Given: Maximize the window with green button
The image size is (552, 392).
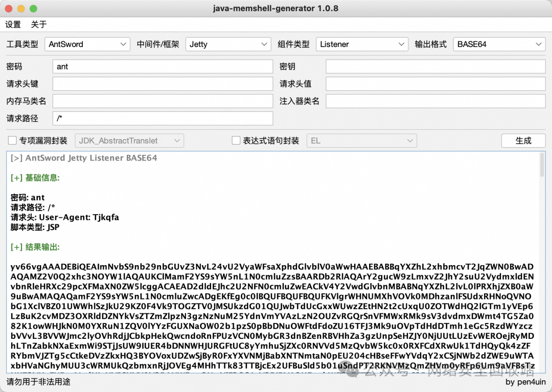Looking at the screenshot, I should coord(33,9).
